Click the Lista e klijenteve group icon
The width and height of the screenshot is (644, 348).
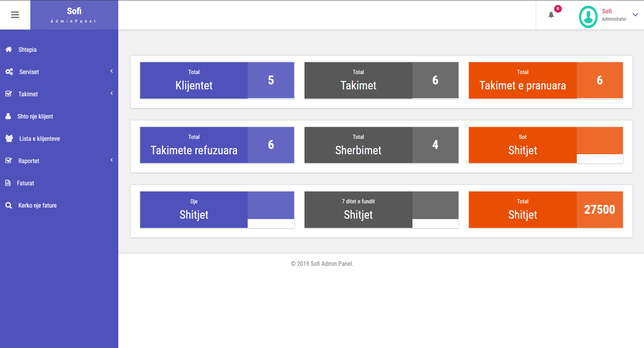click(x=9, y=139)
